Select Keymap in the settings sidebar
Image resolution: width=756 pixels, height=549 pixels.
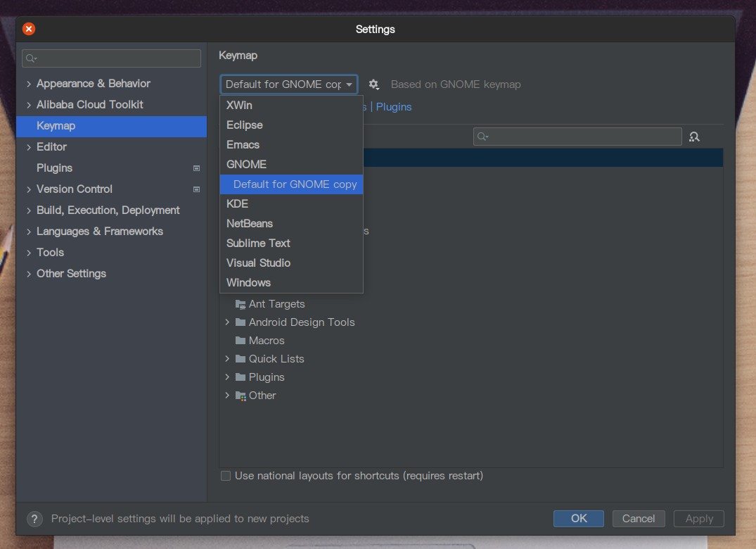pyautogui.click(x=111, y=127)
